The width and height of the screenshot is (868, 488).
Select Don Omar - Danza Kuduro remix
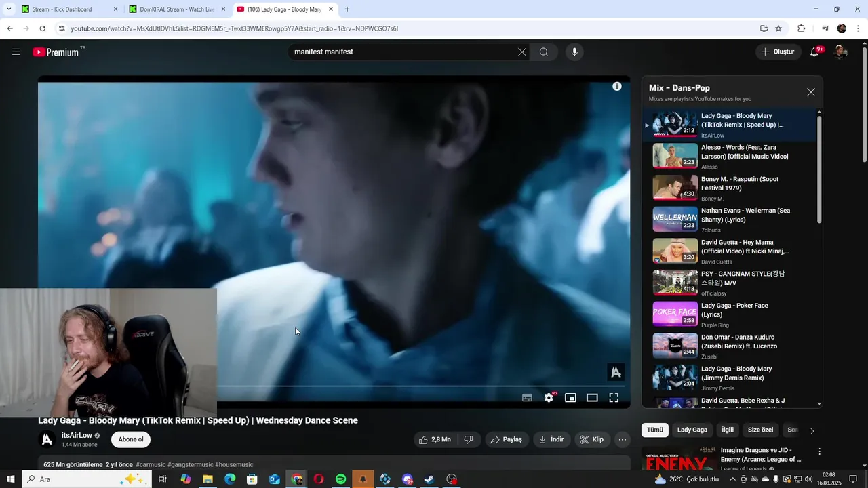[x=730, y=346]
